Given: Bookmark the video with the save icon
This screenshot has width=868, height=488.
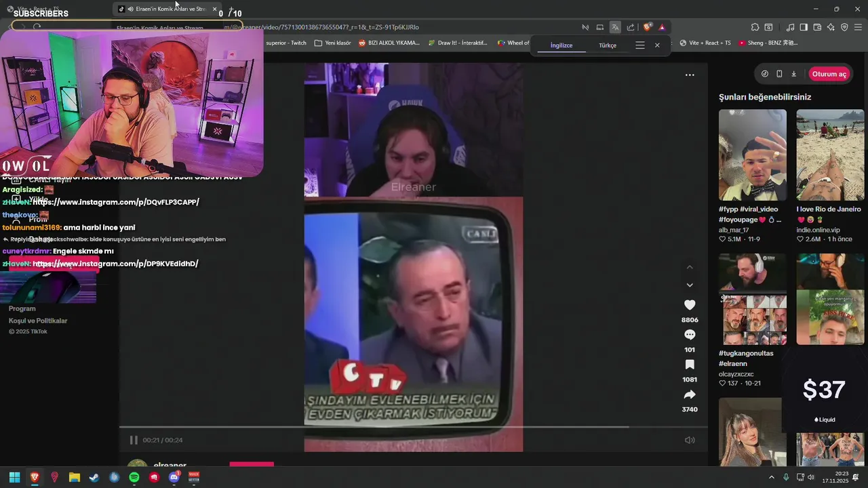Looking at the screenshot, I should [690, 365].
